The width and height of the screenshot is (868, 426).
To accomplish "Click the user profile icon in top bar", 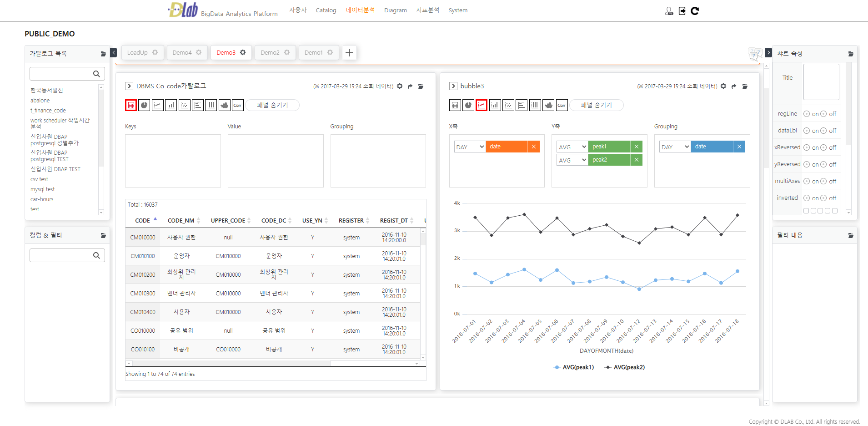I will click(669, 11).
